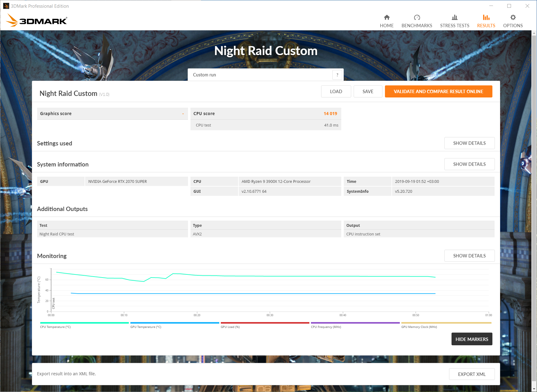This screenshot has height=392, width=537.
Task: Show details for System information
Action: (x=469, y=164)
